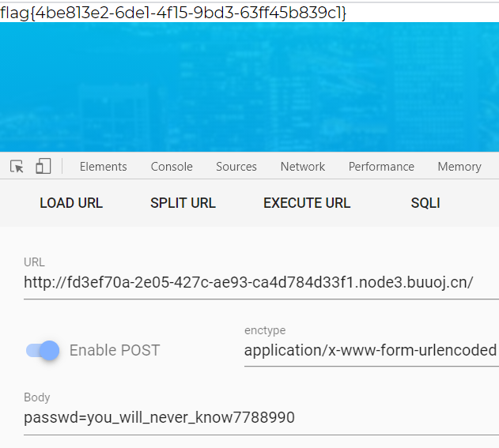Click the enctype field label

(265, 330)
